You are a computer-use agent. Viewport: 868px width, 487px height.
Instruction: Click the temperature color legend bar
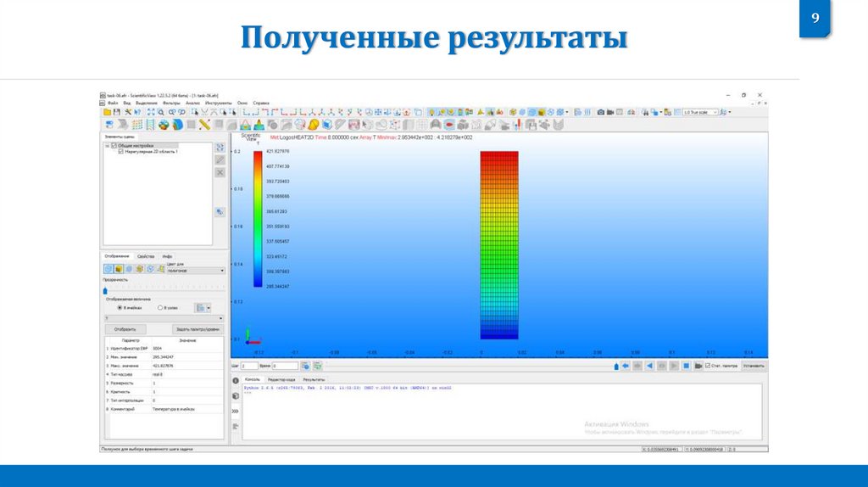click(258, 219)
